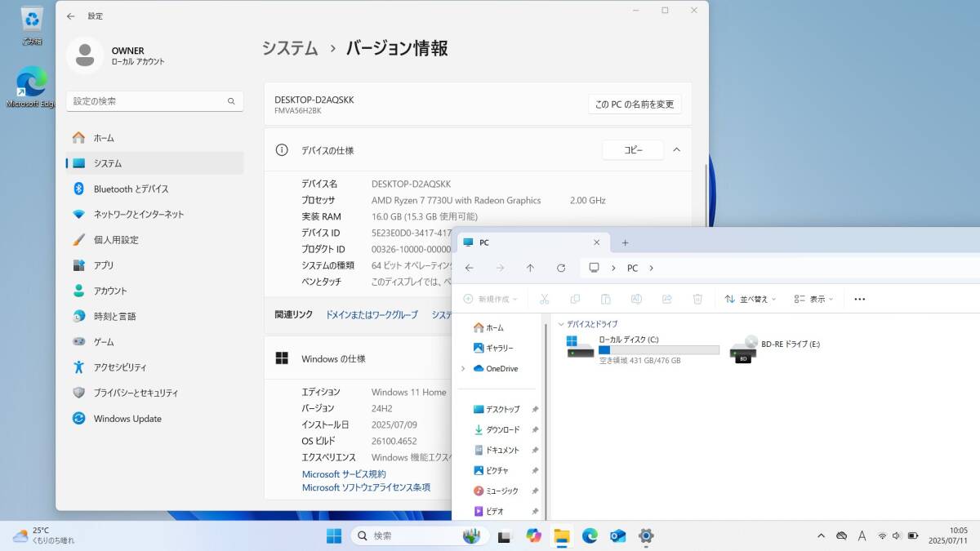Open the 表示 view dropdown
Viewport: 980px width, 551px height.
coord(813,299)
